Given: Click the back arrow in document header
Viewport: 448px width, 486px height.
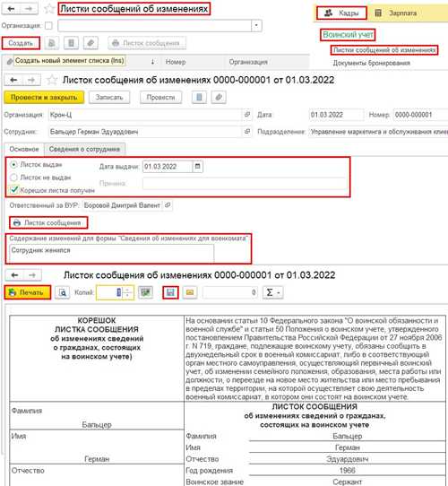Looking at the screenshot, I should 13,80.
